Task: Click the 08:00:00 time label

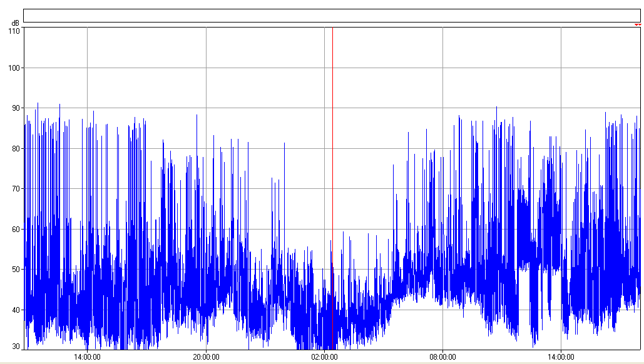Action: [x=442, y=357]
